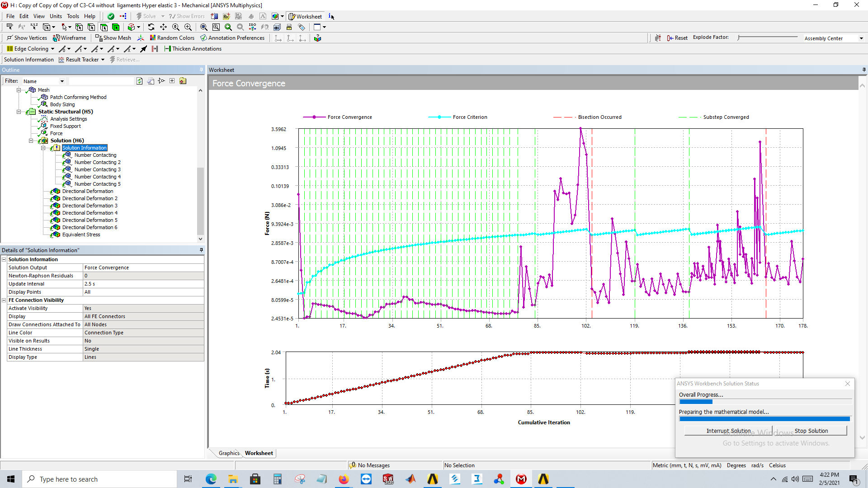
Task: Click the green checkmark toolbar icon
Action: 111,16
